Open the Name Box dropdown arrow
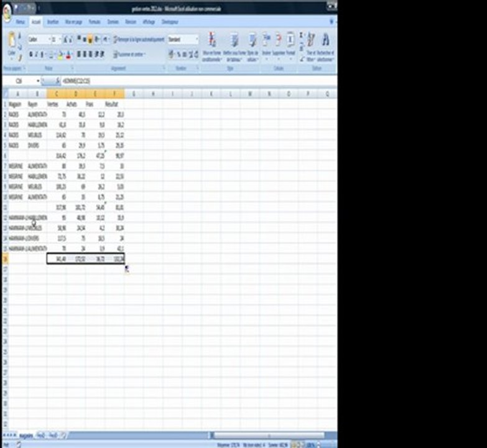This screenshot has height=448, width=487. [38, 81]
